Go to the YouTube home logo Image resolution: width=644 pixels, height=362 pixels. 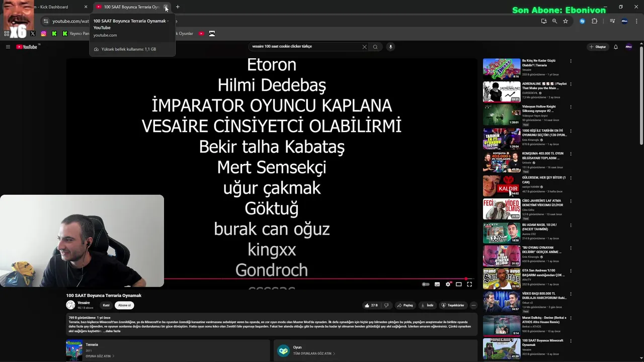coord(27,47)
